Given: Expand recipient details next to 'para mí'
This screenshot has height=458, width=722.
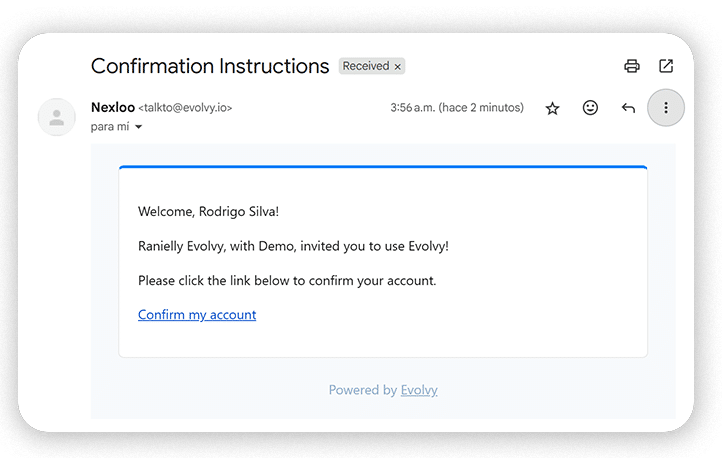Looking at the screenshot, I should [x=138, y=127].
